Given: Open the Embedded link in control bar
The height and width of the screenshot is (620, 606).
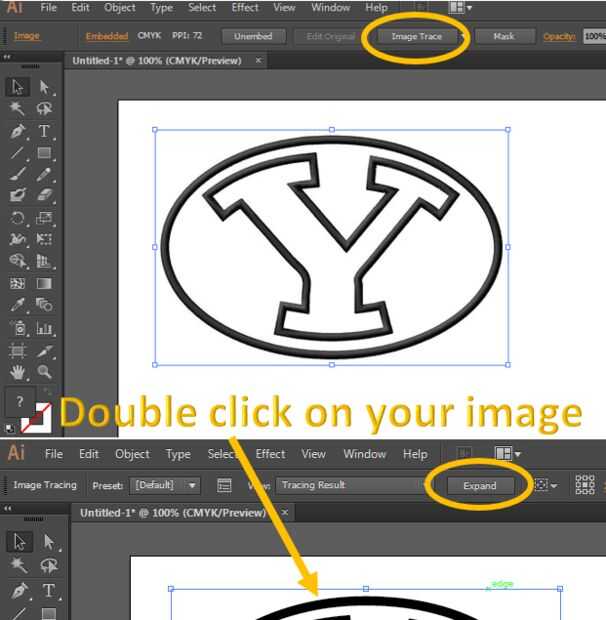Looking at the screenshot, I should pos(107,36).
